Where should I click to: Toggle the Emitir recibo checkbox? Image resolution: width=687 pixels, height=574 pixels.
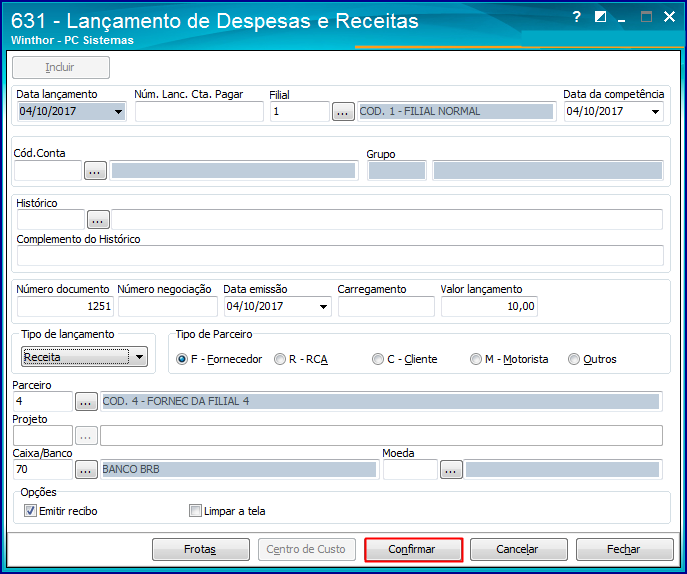click(x=30, y=511)
